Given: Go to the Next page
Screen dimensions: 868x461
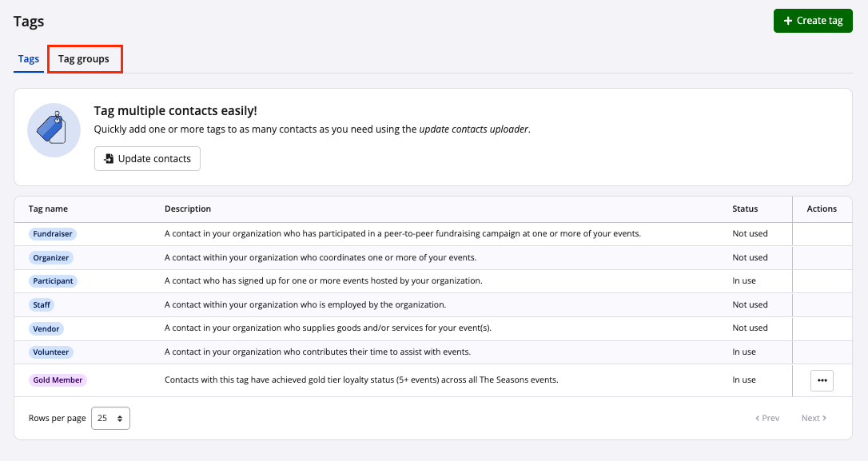Looking at the screenshot, I should click(814, 419).
